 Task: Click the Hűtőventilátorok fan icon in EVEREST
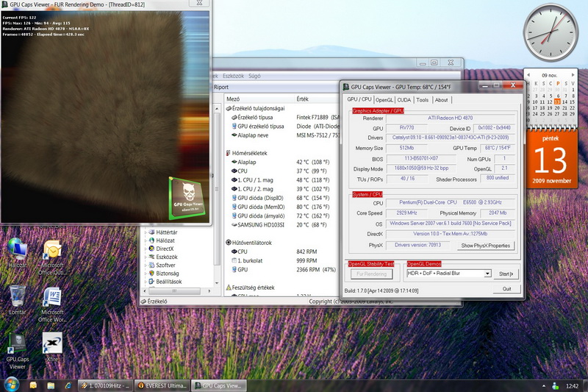click(x=229, y=243)
